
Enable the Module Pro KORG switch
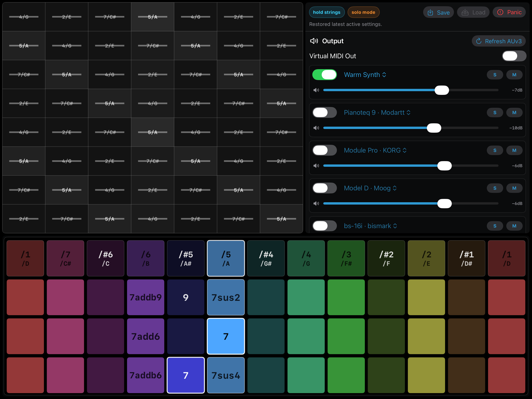point(324,150)
